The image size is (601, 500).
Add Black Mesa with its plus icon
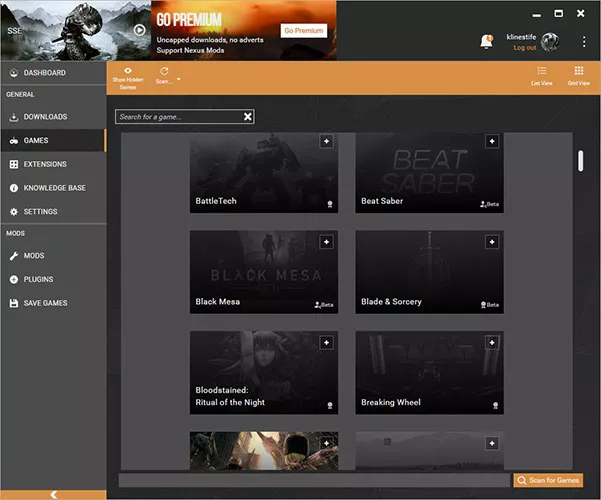click(327, 242)
